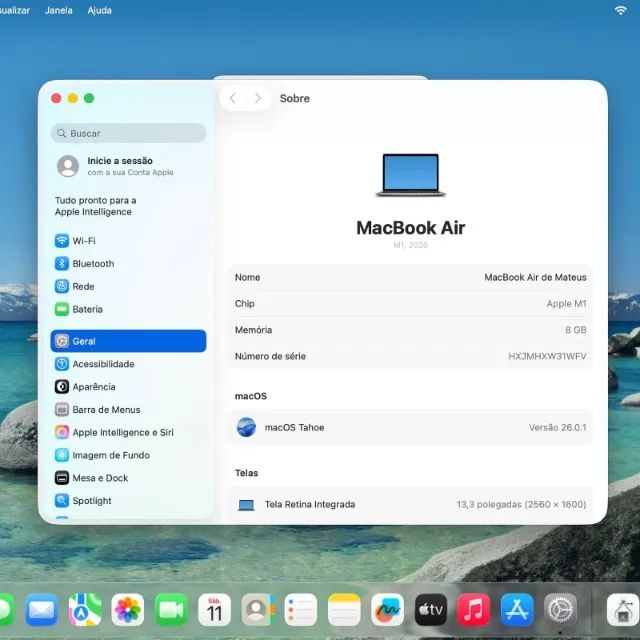
Task: Click the M1, 2020 model subtitle
Action: click(x=411, y=245)
